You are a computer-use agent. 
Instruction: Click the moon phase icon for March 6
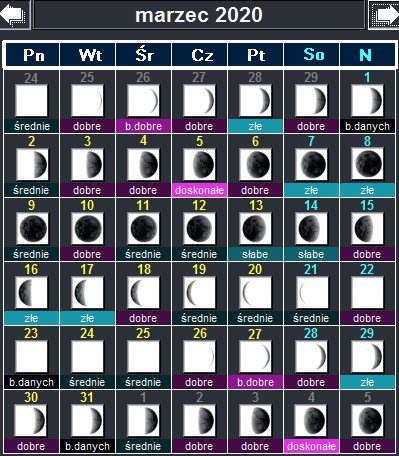pos(255,164)
